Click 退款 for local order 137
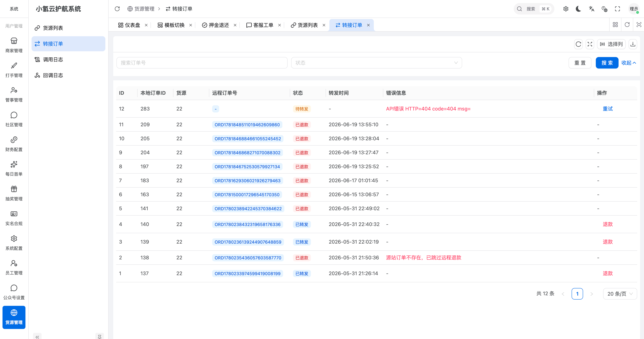The width and height of the screenshot is (644, 339). [x=608, y=274]
